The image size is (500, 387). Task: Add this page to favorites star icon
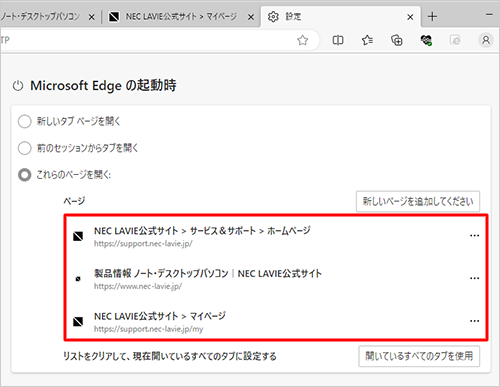click(303, 40)
